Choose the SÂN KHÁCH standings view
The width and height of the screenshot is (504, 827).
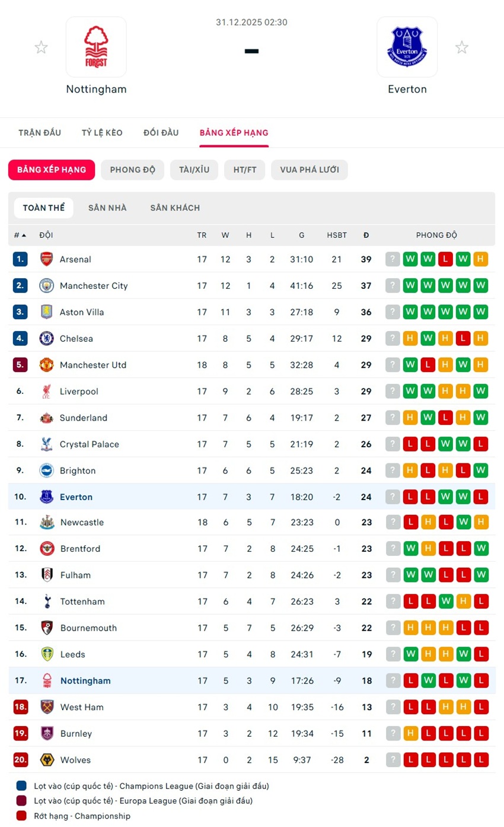point(175,208)
